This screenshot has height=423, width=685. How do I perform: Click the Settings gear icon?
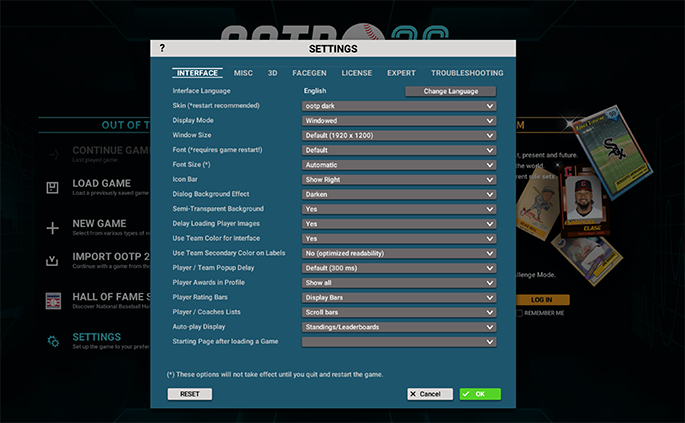[x=53, y=341]
